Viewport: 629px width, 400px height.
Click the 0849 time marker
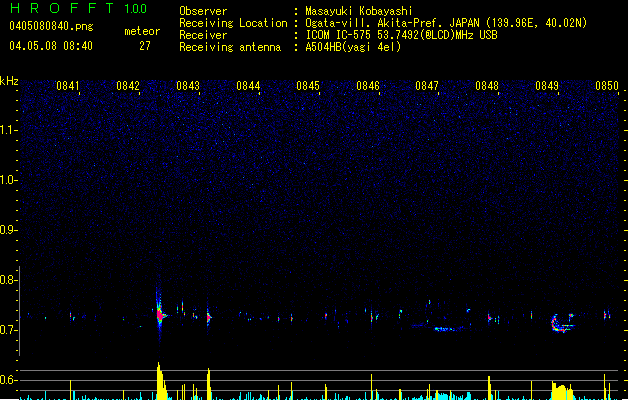click(547, 86)
